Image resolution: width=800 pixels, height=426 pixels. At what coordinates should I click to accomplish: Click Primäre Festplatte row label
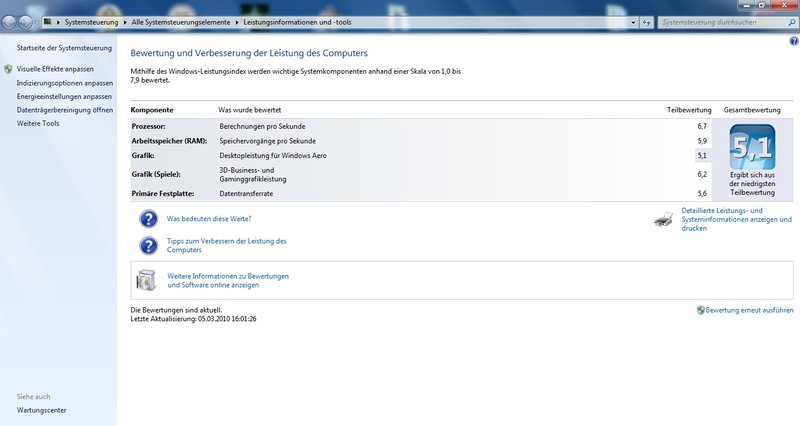click(163, 194)
